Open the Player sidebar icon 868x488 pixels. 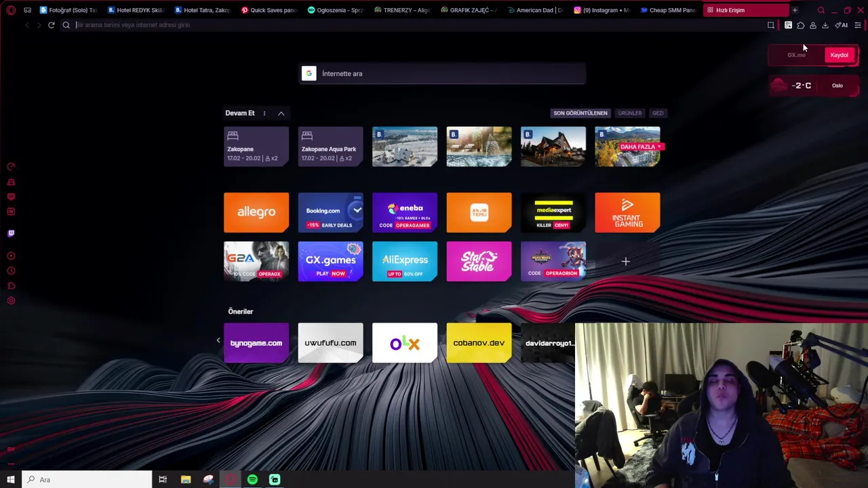click(x=11, y=256)
